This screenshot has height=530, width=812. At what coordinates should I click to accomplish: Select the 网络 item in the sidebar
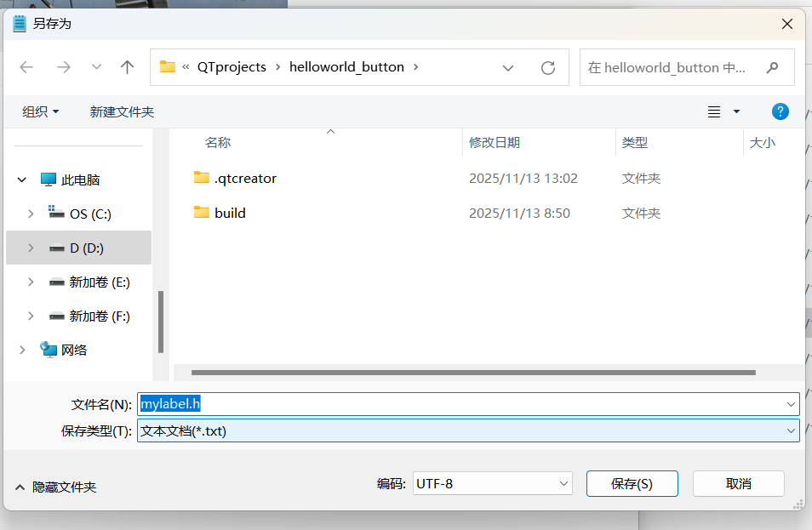coord(75,350)
